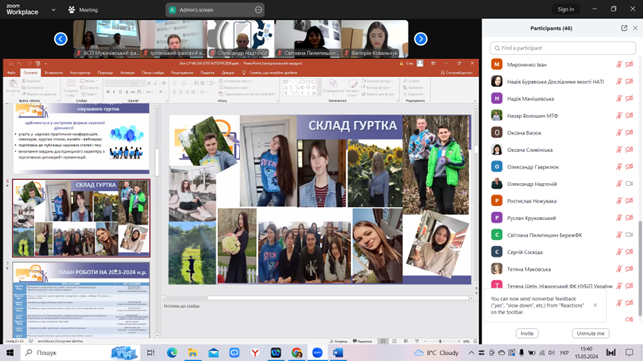643x361 pixels.
Task: Open Microsoft Edge from the taskbar
Action: coord(172,352)
